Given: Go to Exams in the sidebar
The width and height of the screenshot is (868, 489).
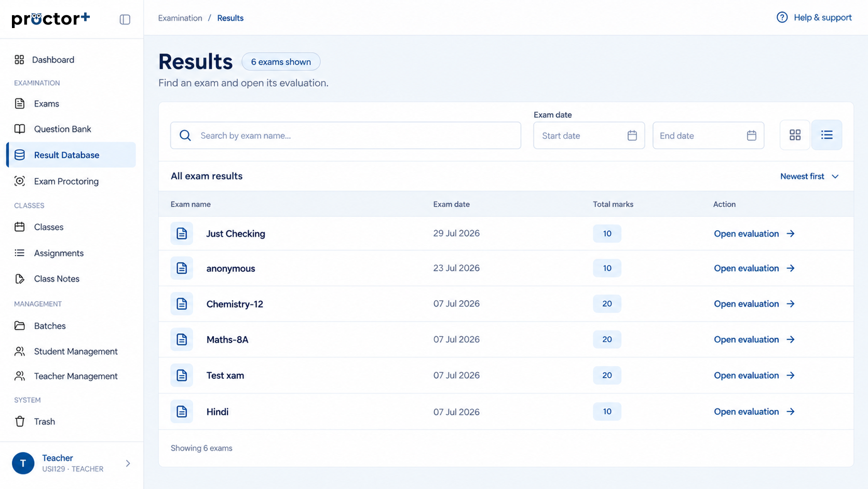Looking at the screenshot, I should [x=71, y=103].
